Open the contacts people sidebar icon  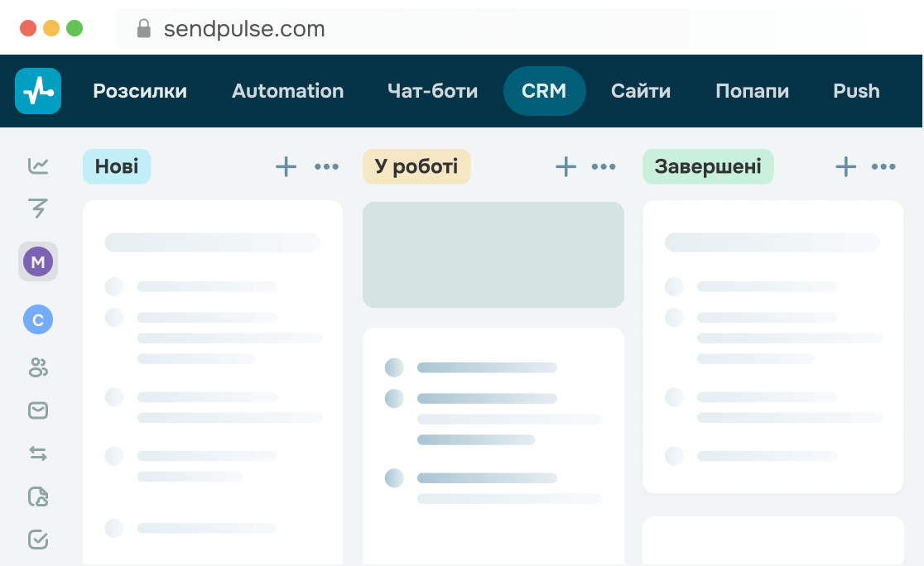38,367
